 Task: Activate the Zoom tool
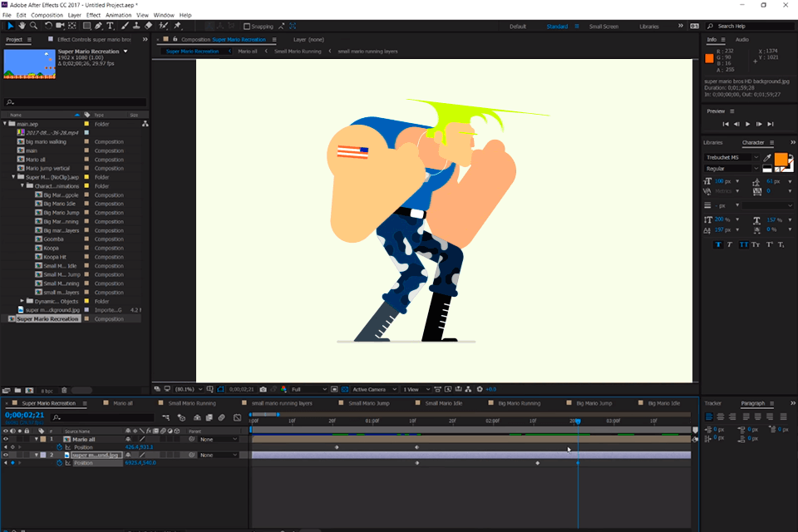(x=33, y=27)
